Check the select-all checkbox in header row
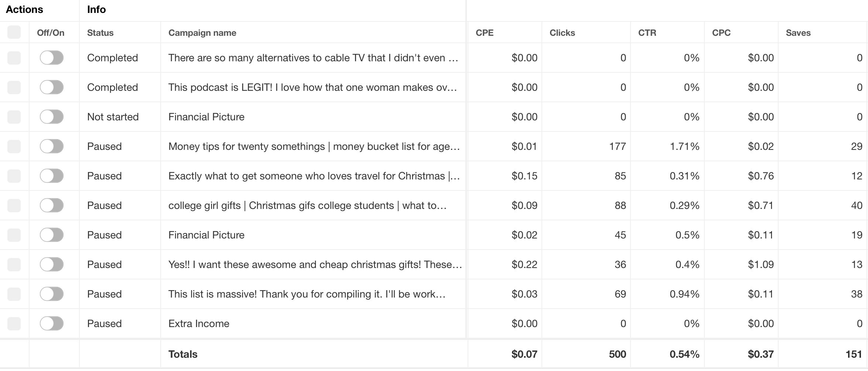 pos(14,32)
